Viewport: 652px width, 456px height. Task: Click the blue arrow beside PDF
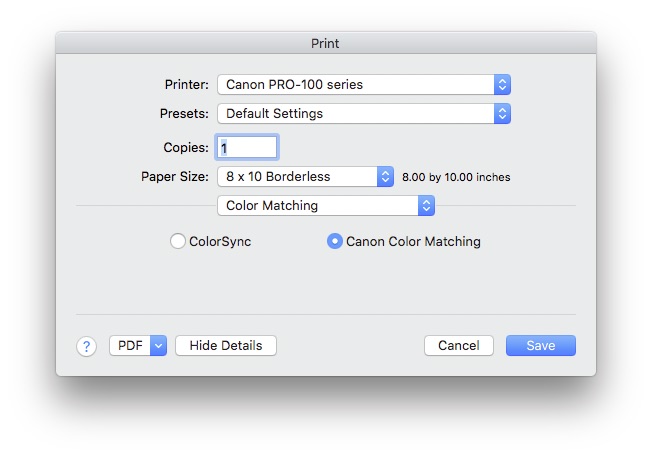coord(158,346)
